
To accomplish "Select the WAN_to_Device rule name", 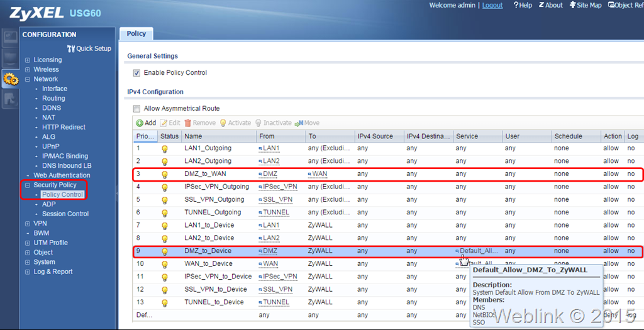I will tap(209, 263).
